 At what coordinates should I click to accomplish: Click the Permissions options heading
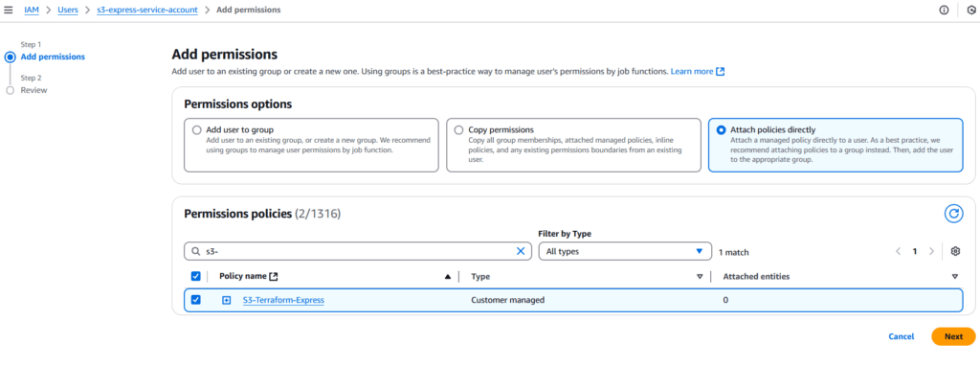238,103
